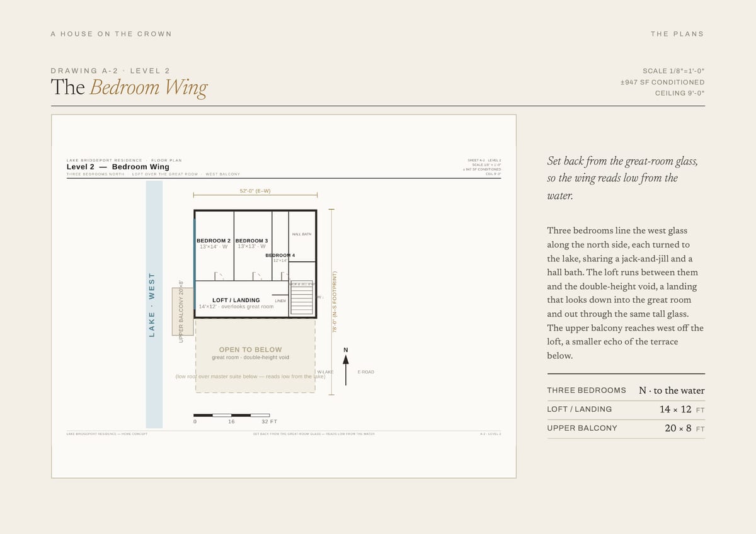The height and width of the screenshot is (534, 756).
Task: Click the Bedroom 3 door swing symbol
Action: click(x=257, y=276)
